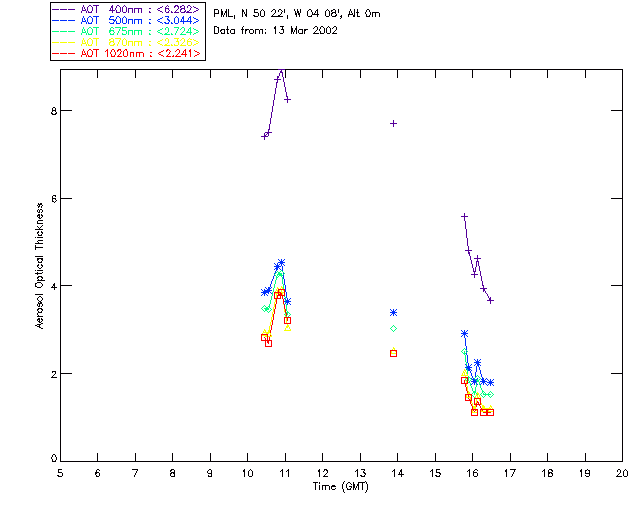Viewport: 640px width, 512px height.
Task: Click the x-axis tick label 16
Action: (473, 473)
